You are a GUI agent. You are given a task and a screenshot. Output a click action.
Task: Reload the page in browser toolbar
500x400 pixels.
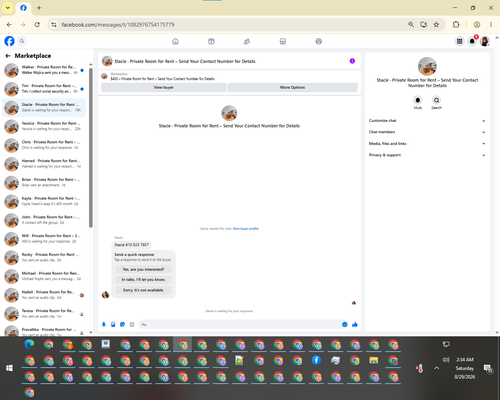(x=37, y=25)
